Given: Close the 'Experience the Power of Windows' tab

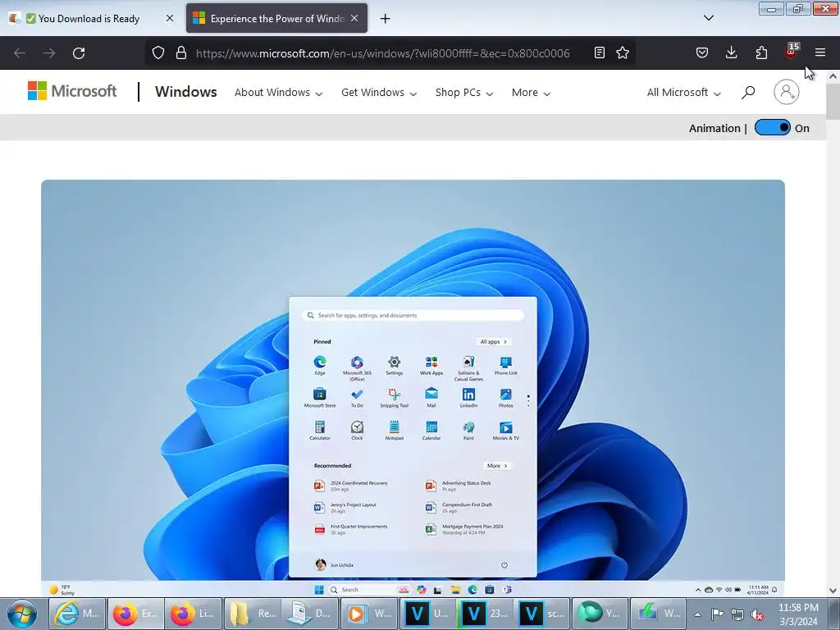Looking at the screenshot, I should [354, 18].
